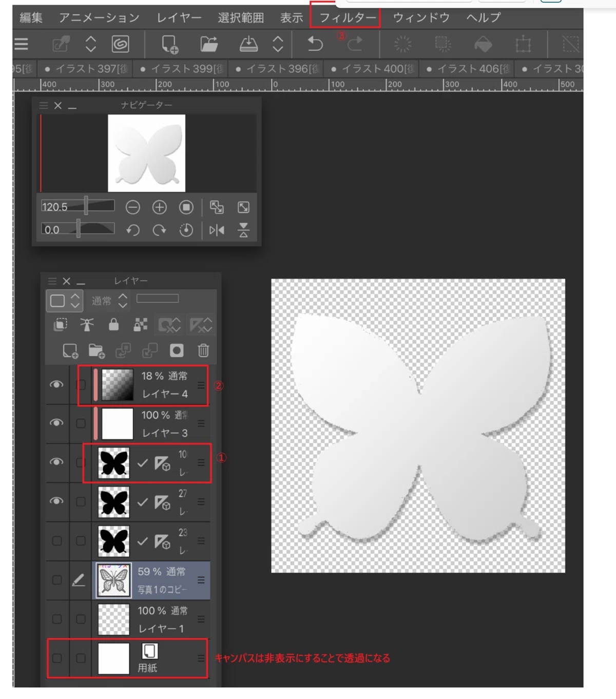Open the 通常 blend mode dropdown
This screenshot has height=699, width=616.
[x=109, y=301]
